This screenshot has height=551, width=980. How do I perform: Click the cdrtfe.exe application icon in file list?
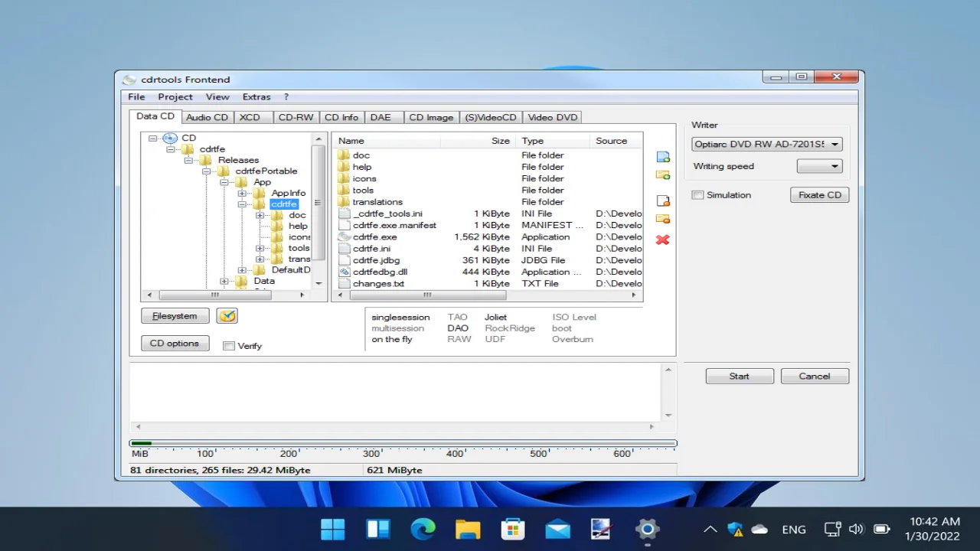point(345,237)
